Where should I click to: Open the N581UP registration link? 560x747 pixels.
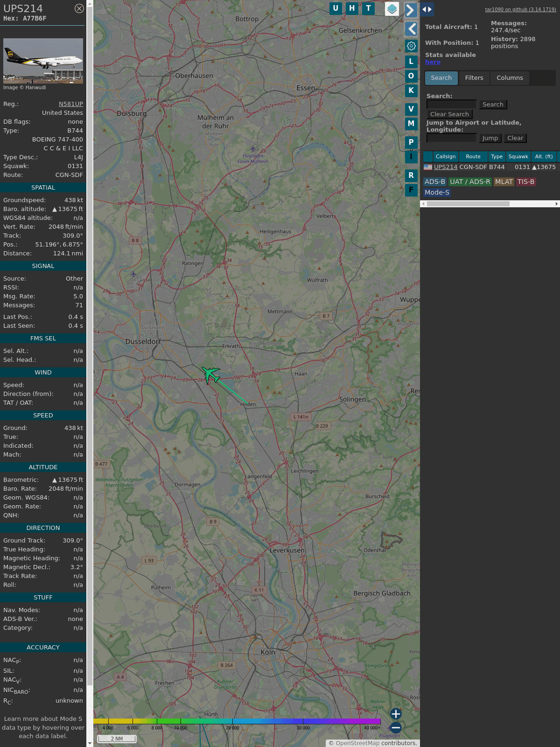coord(71,104)
